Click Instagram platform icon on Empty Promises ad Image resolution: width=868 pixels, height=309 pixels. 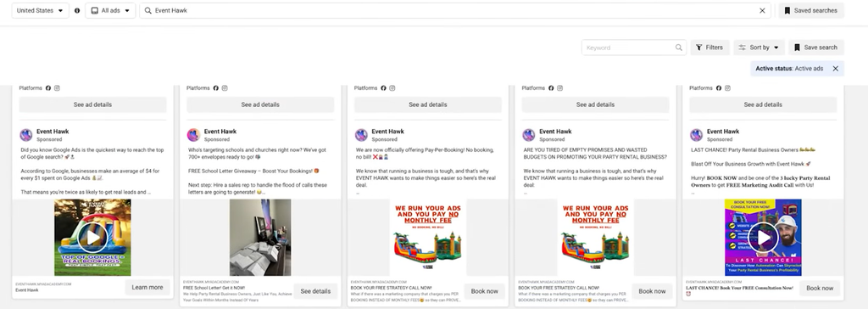559,88
